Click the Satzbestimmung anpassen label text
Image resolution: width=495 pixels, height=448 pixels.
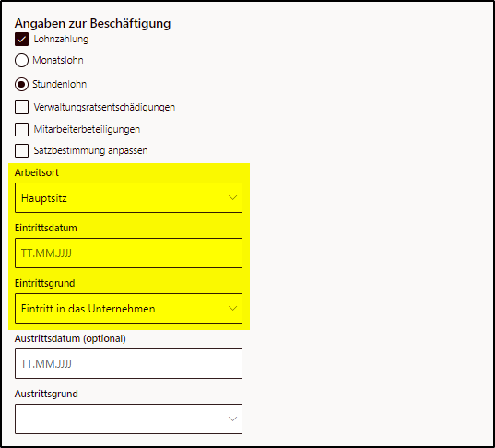click(91, 150)
